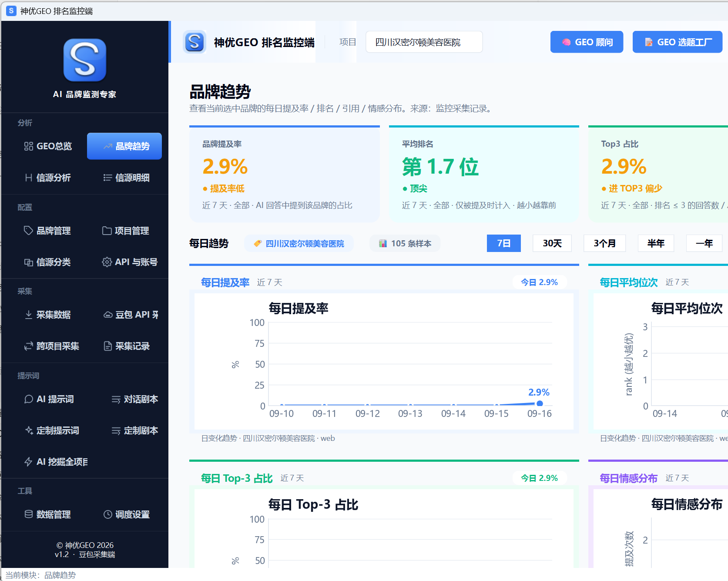Click the tag icon beside 四川汉密尔顿美容医院 chip
The height and width of the screenshot is (581, 728).
click(x=258, y=243)
